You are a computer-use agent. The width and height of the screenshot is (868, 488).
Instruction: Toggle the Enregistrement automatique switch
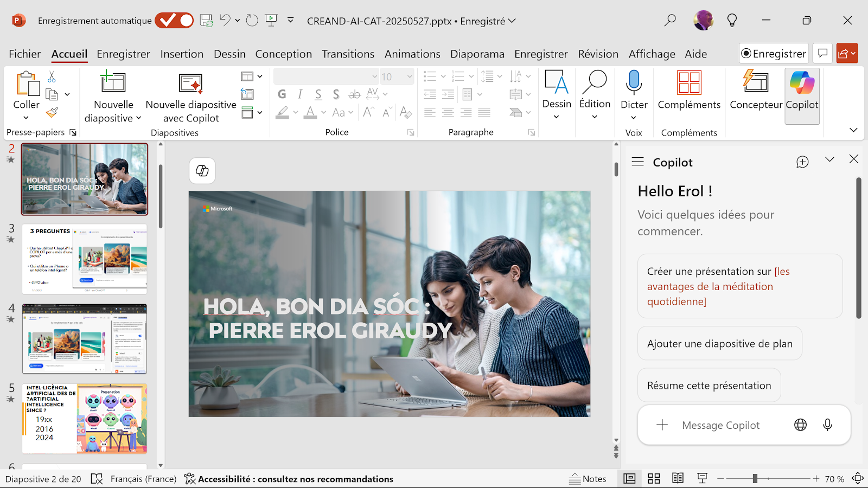coord(174,21)
